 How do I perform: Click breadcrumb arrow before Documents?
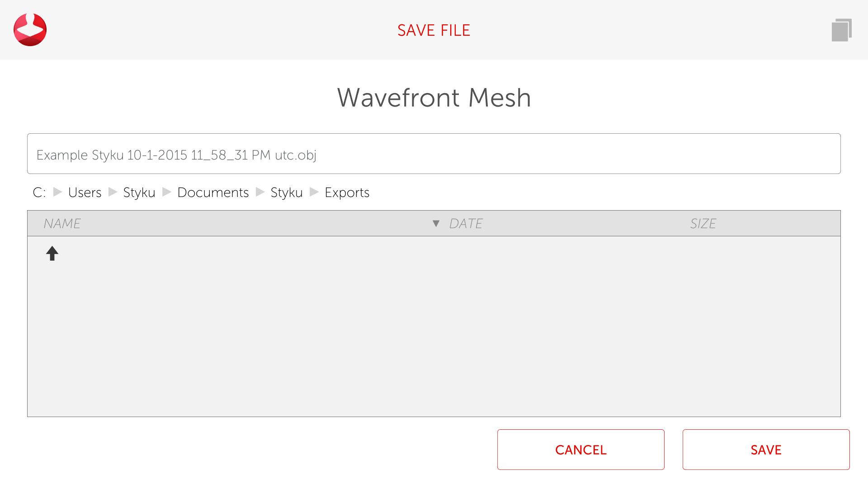pyautogui.click(x=166, y=192)
